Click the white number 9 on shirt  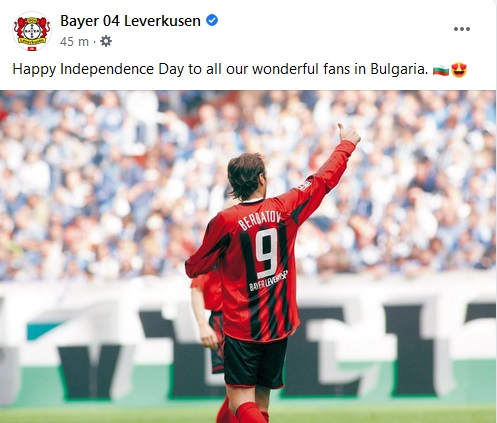[267, 253]
